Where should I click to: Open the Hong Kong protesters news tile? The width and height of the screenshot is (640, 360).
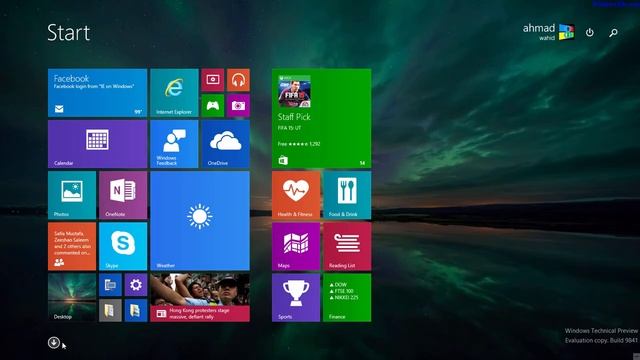point(200,298)
